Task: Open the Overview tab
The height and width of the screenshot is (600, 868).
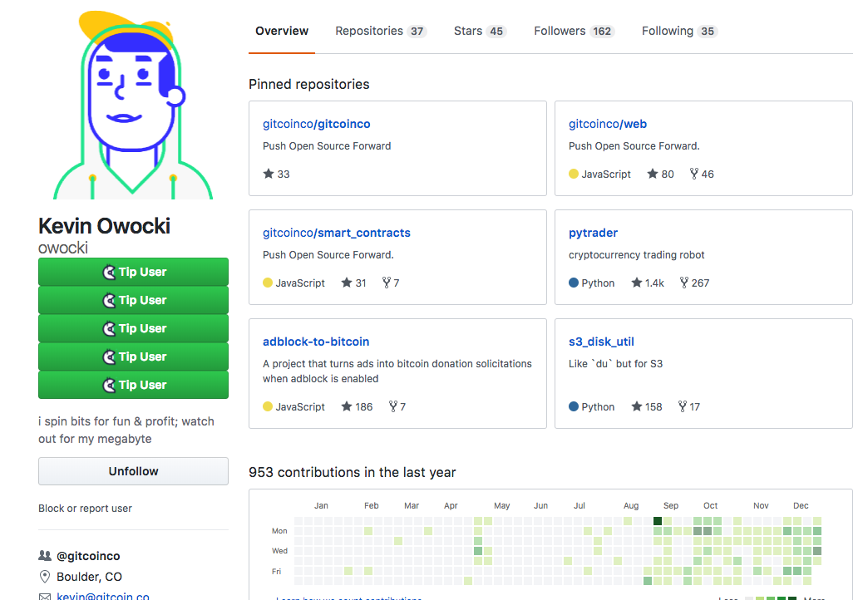Action: tap(282, 31)
